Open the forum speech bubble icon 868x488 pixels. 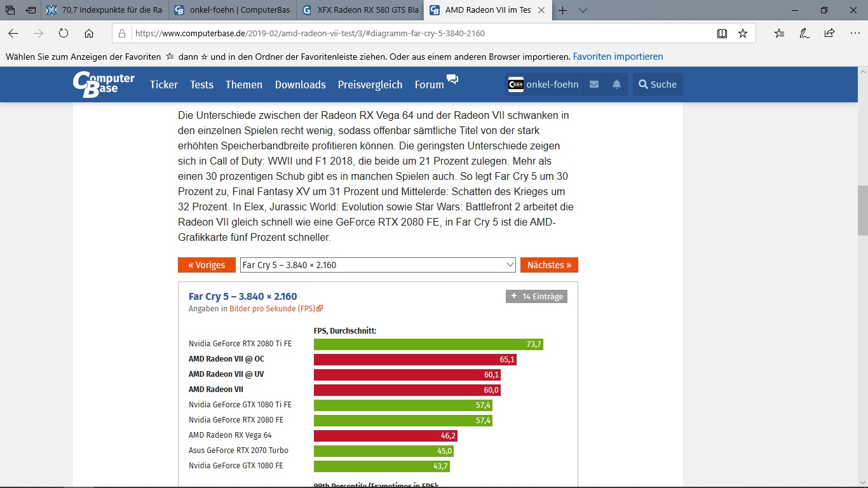pyautogui.click(x=452, y=79)
